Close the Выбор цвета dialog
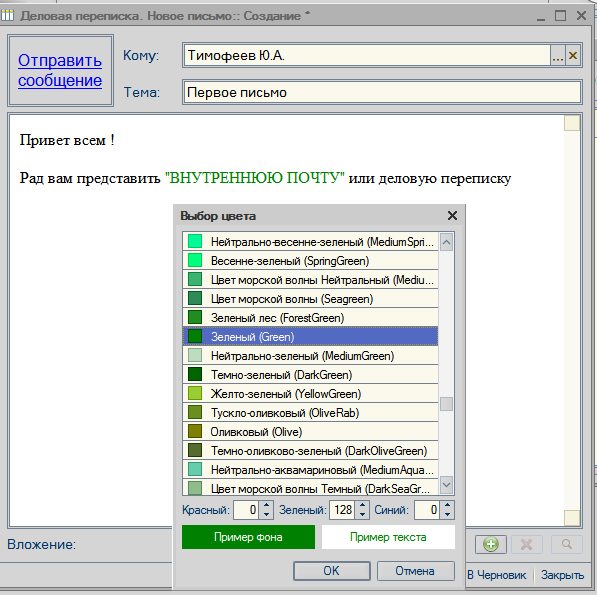The image size is (597, 595). [x=452, y=216]
